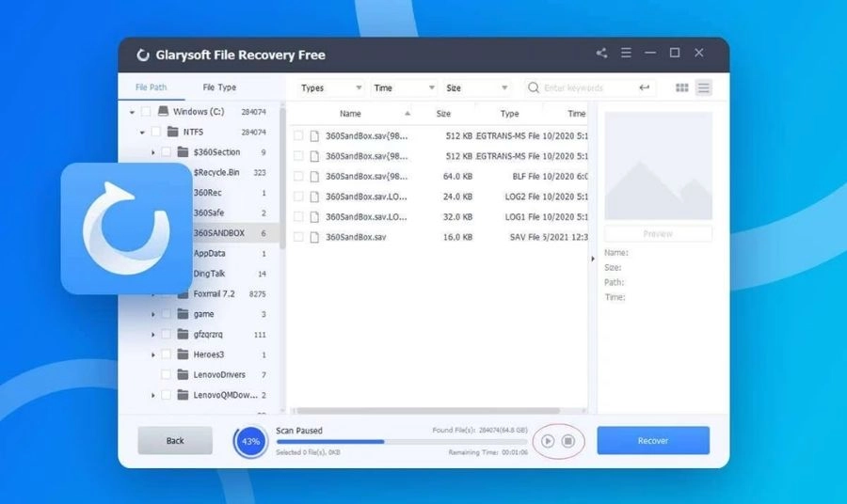Click the game folder icon
Viewport: 847px width, 504px height.
click(x=183, y=314)
